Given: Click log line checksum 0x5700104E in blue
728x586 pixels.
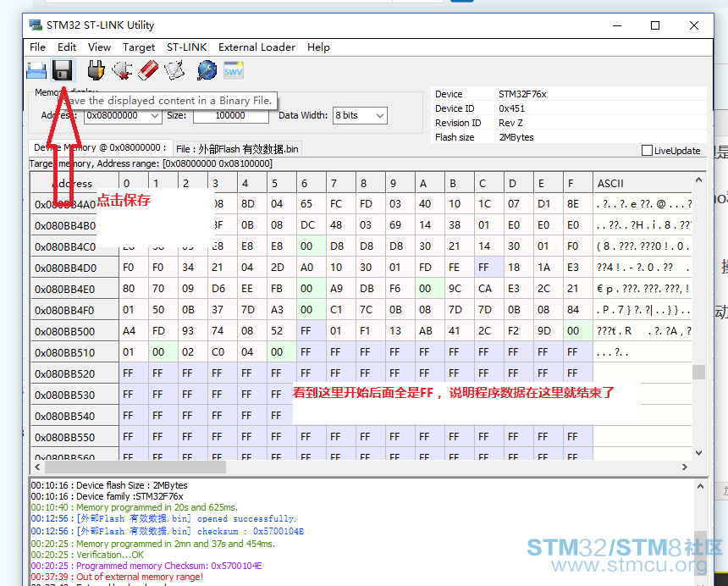Looking at the screenshot, I should click(168, 531).
